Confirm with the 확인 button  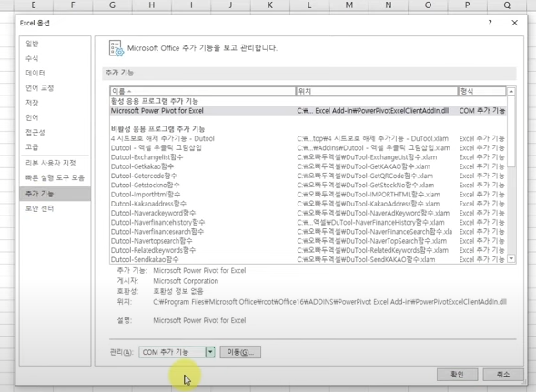tap(457, 375)
